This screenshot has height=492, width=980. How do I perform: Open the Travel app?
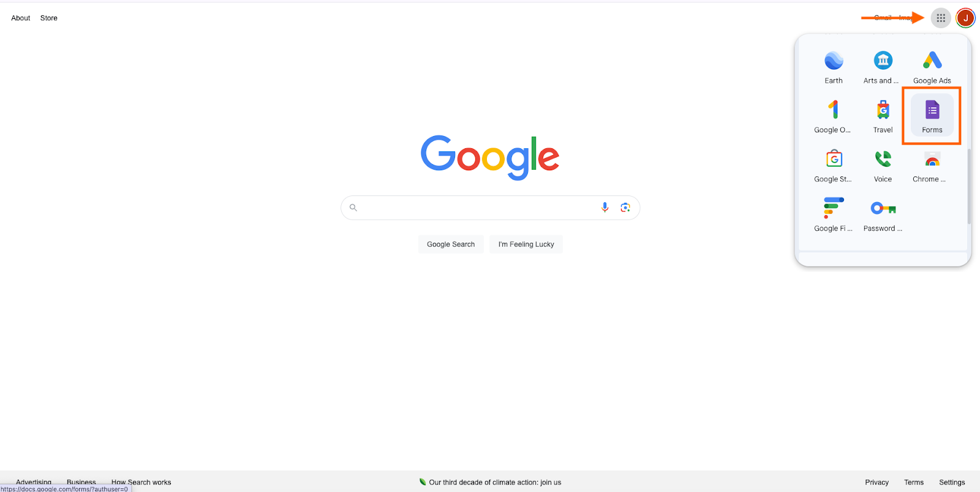[x=883, y=115]
